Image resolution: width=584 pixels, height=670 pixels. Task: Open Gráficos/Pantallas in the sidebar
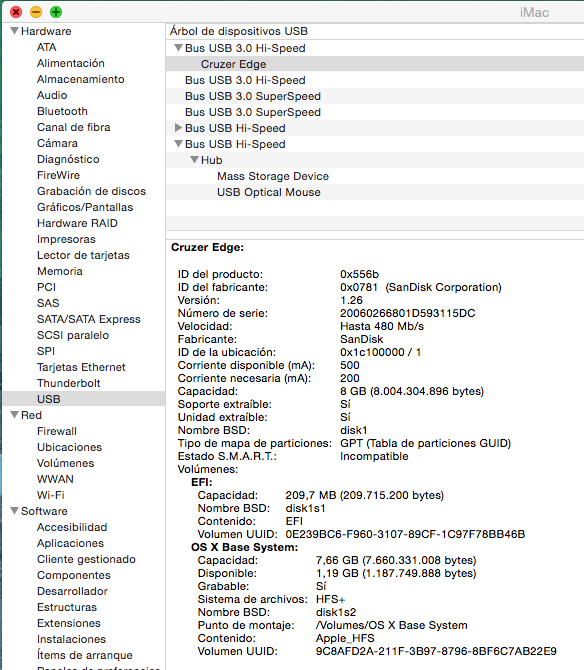(85, 207)
